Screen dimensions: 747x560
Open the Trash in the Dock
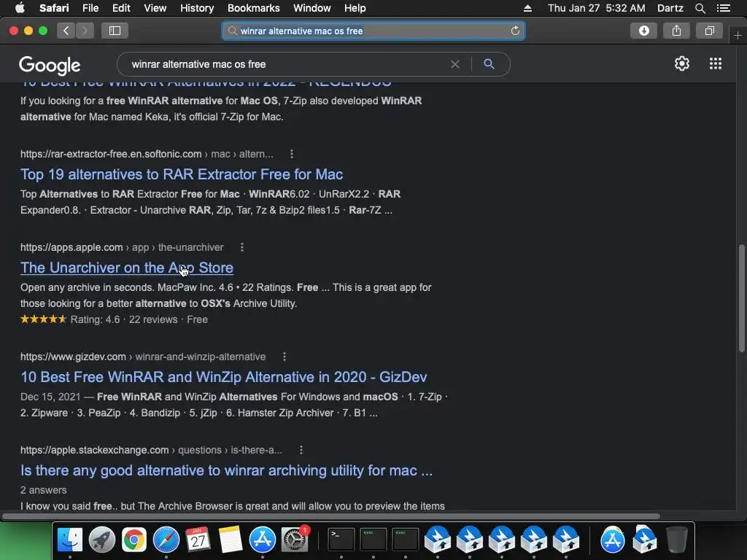coord(676,540)
